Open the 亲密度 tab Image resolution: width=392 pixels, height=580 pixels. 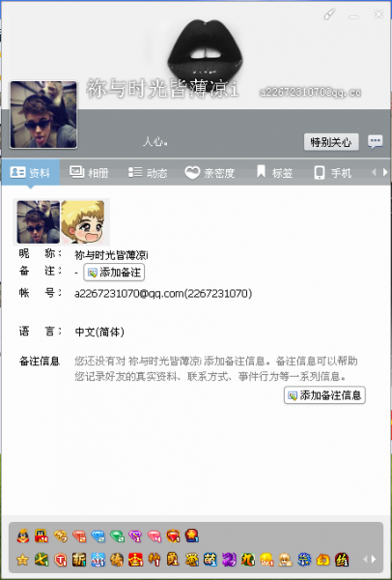(x=210, y=172)
